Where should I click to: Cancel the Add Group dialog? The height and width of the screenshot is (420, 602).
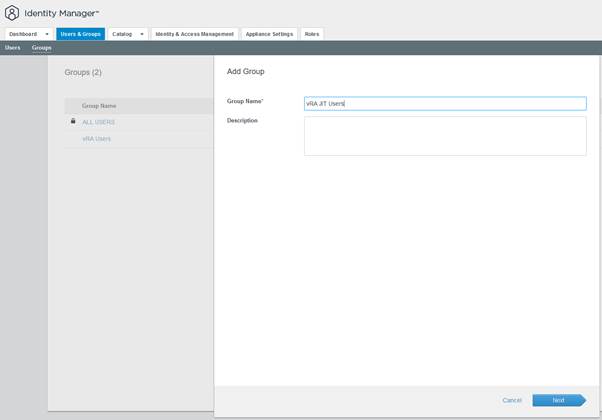512,400
